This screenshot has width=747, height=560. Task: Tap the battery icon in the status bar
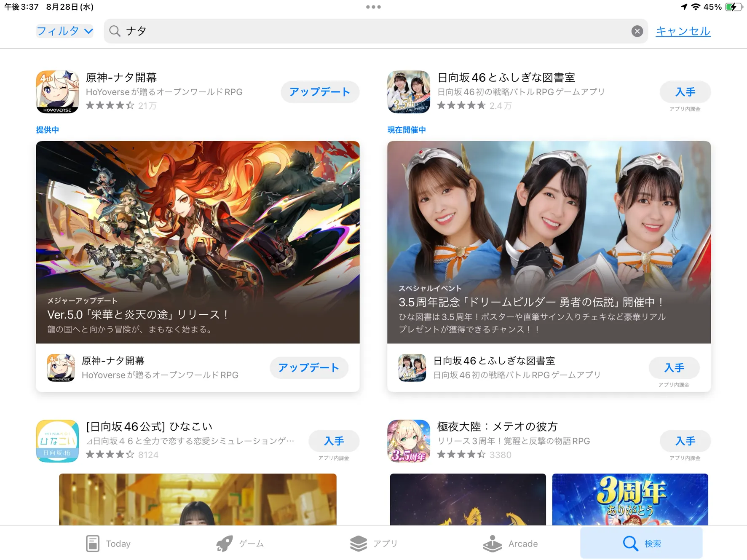pyautogui.click(x=734, y=7)
